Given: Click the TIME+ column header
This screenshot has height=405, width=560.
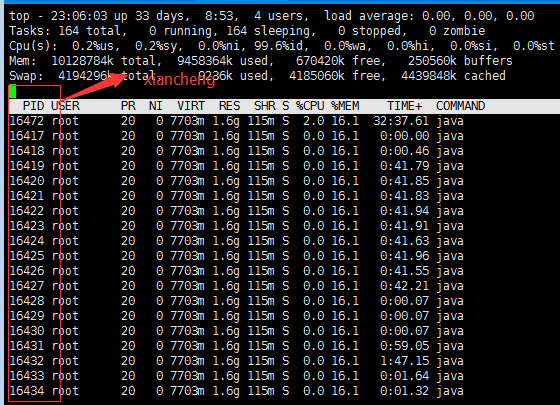Looking at the screenshot, I should [x=405, y=106].
